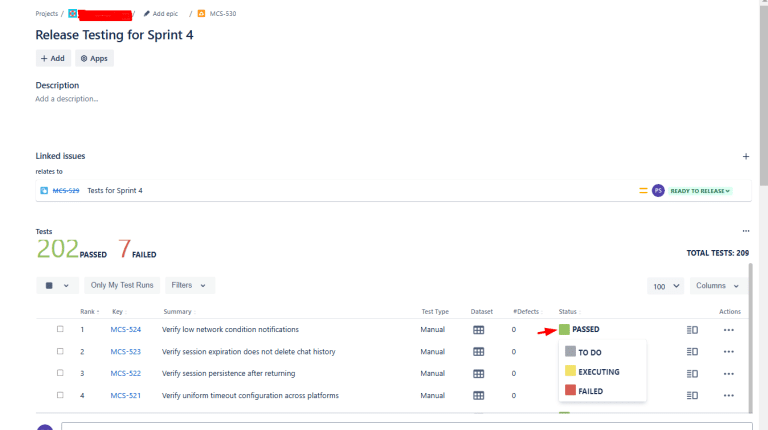Open actions menu for MCS-521 row

(x=729, y=395)
